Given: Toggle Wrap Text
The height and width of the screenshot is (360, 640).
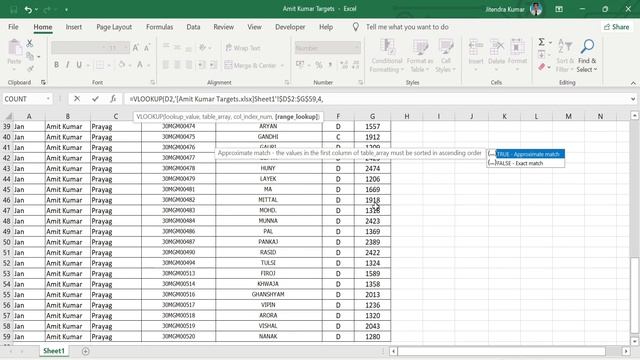Looking at the screenshot, I should [x=243, y=48].
